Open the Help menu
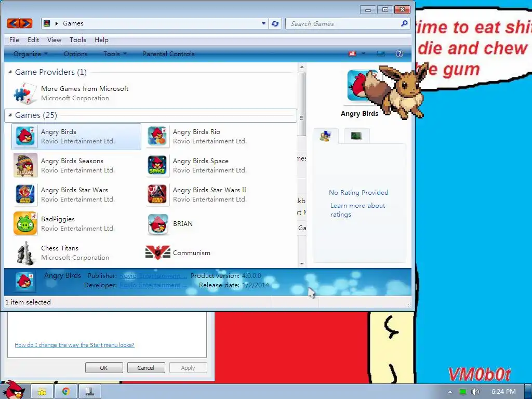The image size is (532, 399). 101,39
